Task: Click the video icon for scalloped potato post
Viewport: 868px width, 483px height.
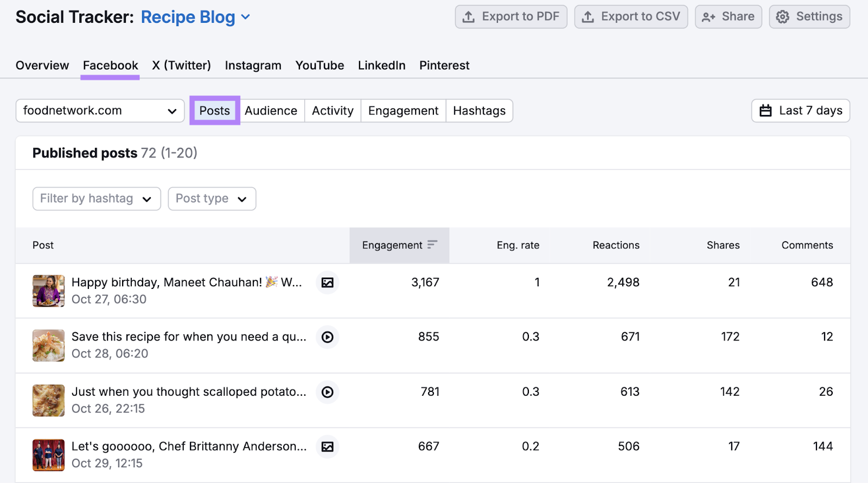Action: [x=327, y=392]
